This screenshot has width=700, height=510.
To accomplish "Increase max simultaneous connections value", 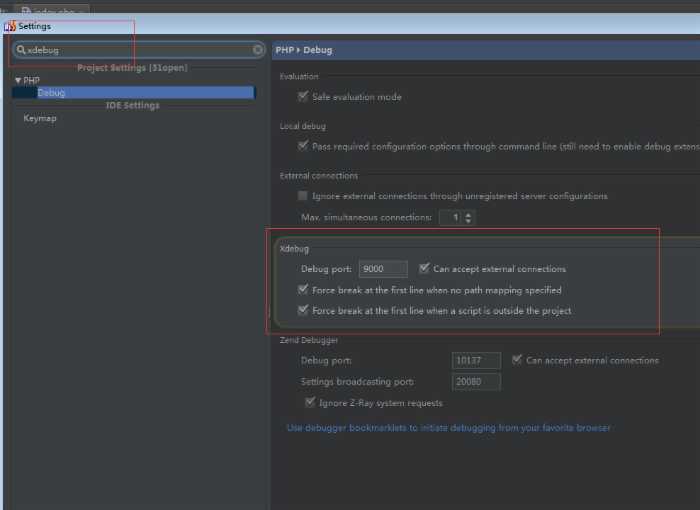I will click(468, 214).
